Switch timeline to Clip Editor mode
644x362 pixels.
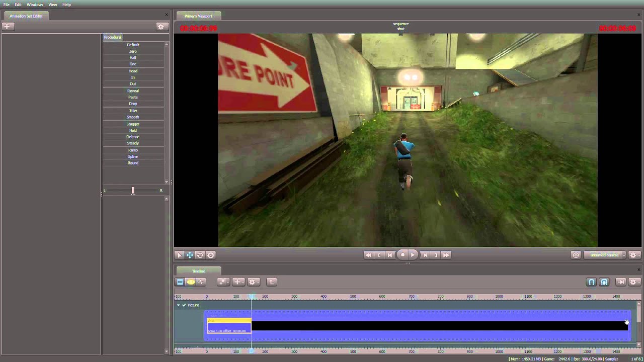pyautogui.click(x=180, y=282)
